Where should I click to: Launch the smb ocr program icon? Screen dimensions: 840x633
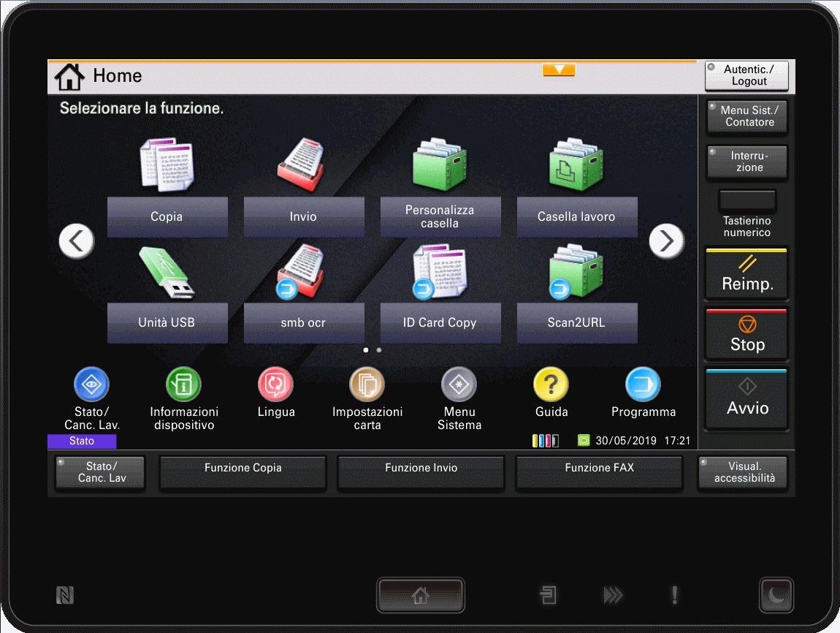pos(300,271)
